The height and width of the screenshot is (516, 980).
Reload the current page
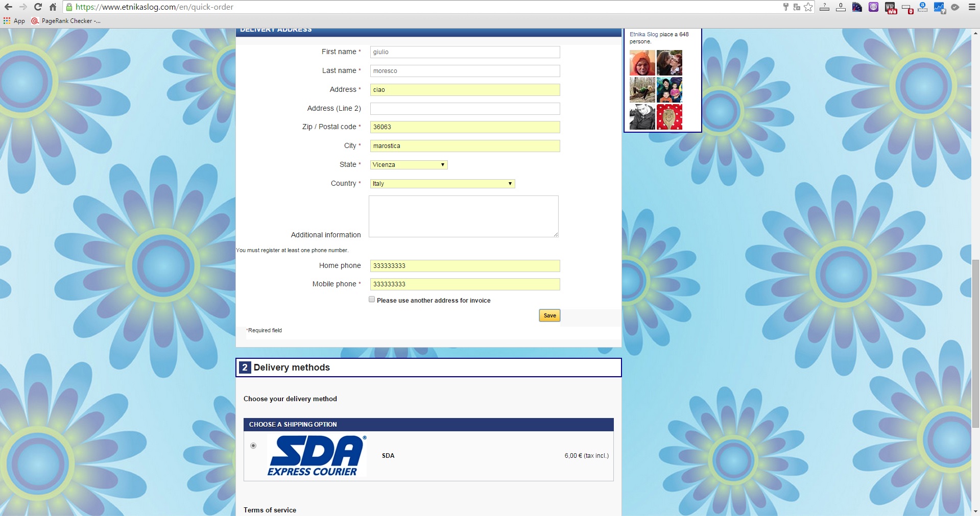tap(38, 7)
